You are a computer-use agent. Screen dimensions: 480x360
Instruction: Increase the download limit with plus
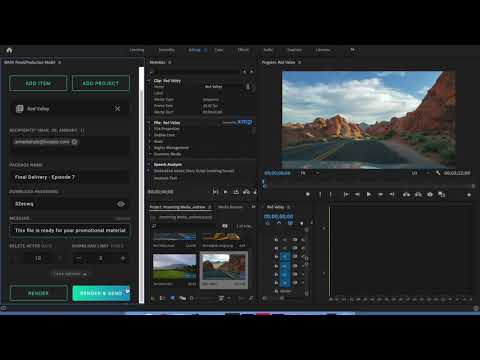click(x=123, y=258)
